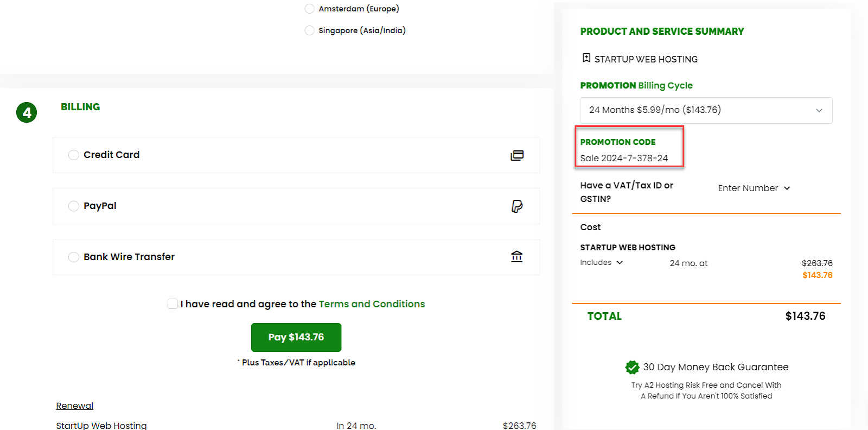Click the PayPal logo icon

pos(517,206)
